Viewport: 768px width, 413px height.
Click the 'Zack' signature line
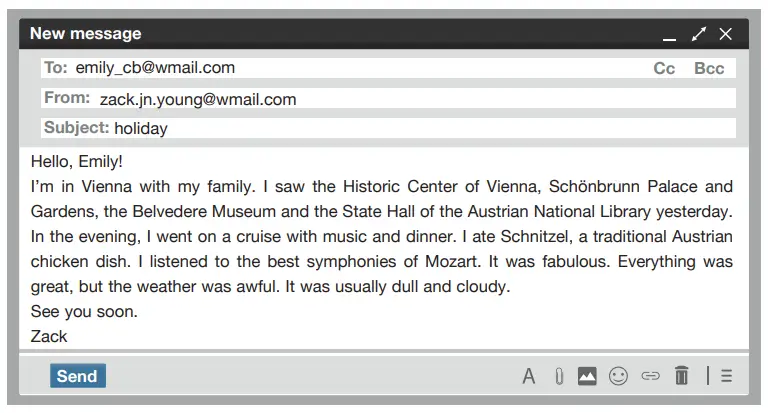[49, 336]
